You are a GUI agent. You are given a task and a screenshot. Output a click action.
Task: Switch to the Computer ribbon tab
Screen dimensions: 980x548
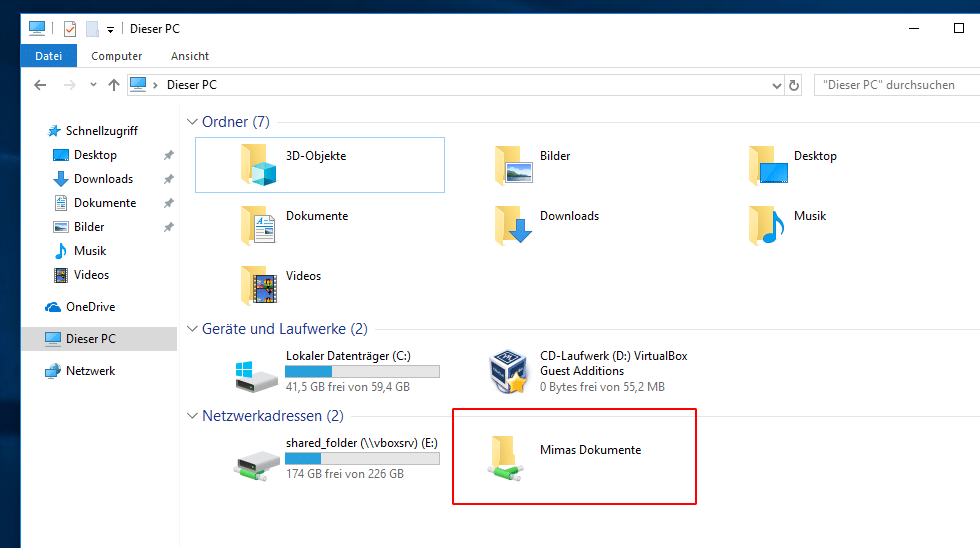(117, 56)
